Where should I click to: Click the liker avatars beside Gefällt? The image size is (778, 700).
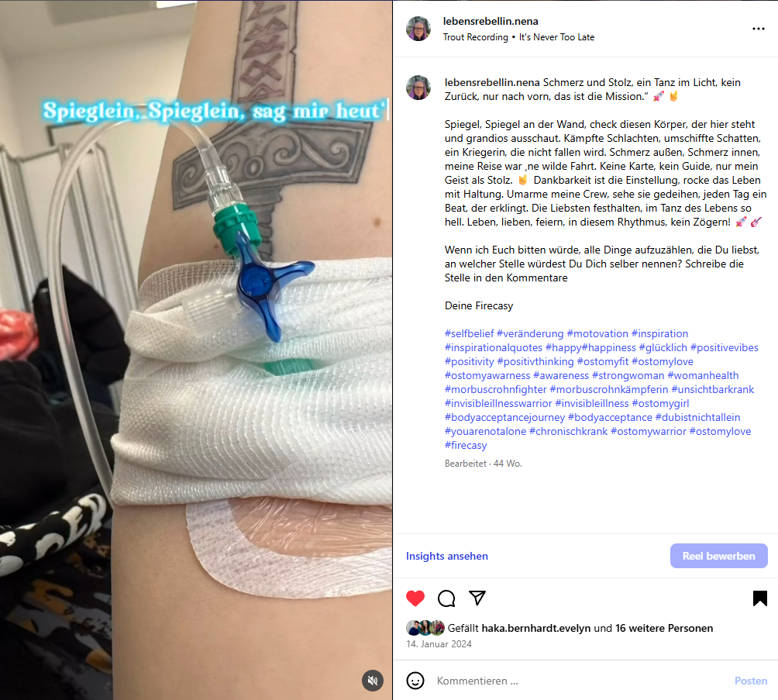coord(425,628)
